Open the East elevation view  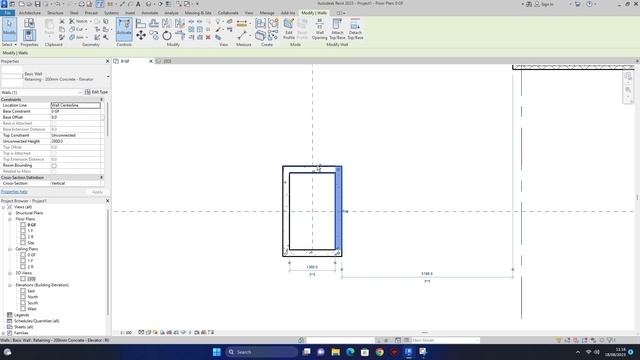(x=31, y=291)
